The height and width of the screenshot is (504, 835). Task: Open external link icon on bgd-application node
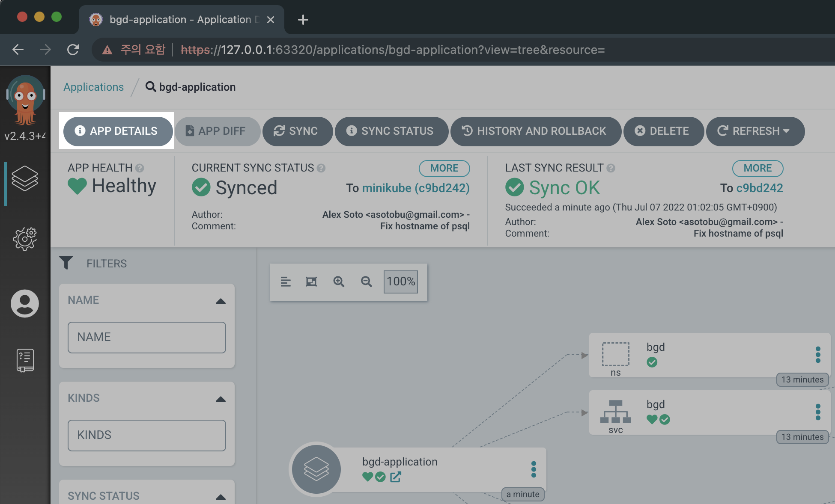tap(396, 477)
